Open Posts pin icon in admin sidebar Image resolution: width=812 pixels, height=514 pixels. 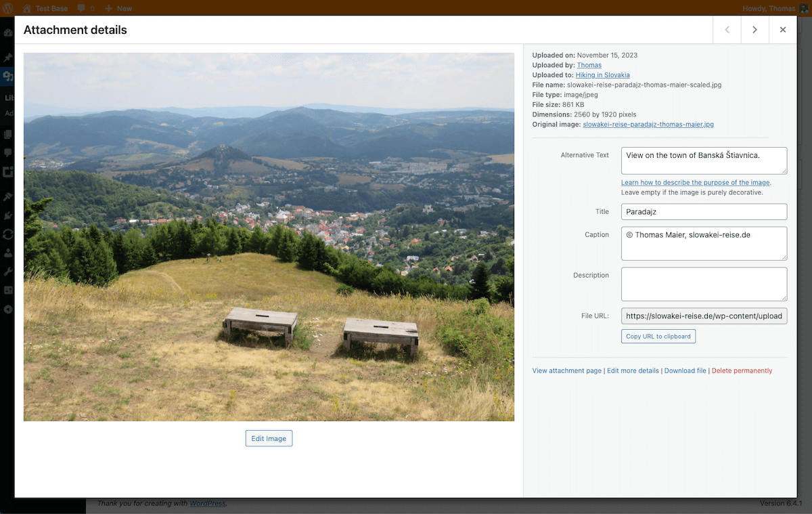[8, 58]
